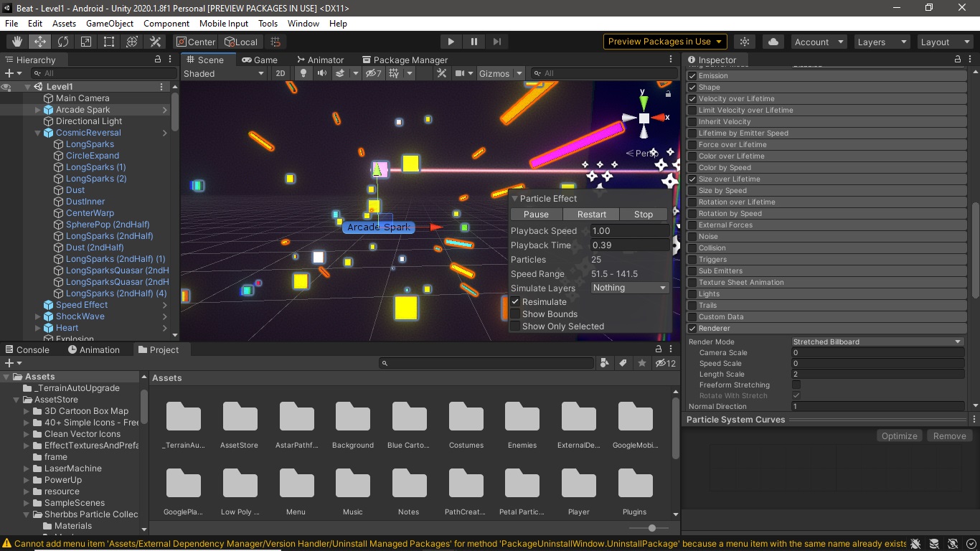Screen dimensions: 980x551
Task: Toggle scene audio speaker icon
Action: click(x=322, y=73)
